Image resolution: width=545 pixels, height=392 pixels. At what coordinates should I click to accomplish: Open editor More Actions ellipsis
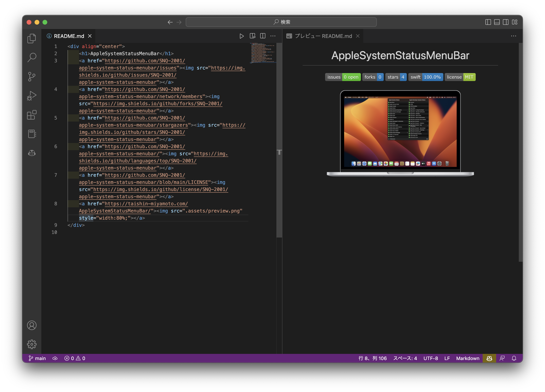click(x=273, y=36)
